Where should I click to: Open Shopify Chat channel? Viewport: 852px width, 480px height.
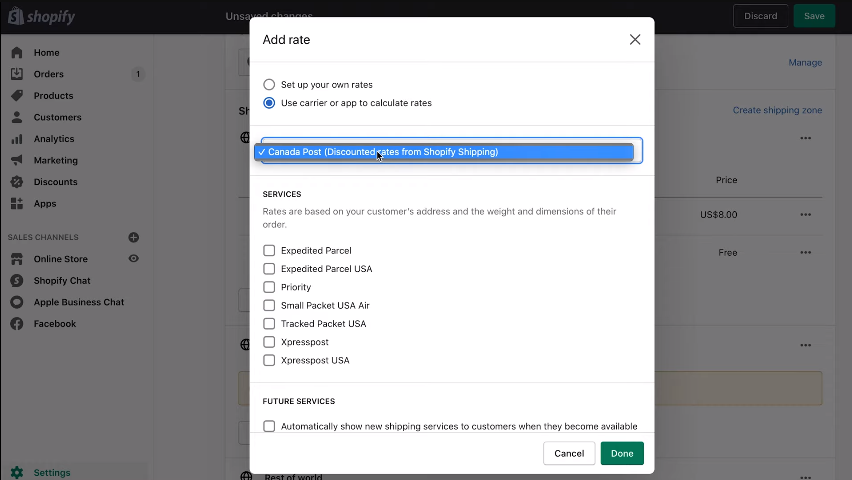click(62, 280)
